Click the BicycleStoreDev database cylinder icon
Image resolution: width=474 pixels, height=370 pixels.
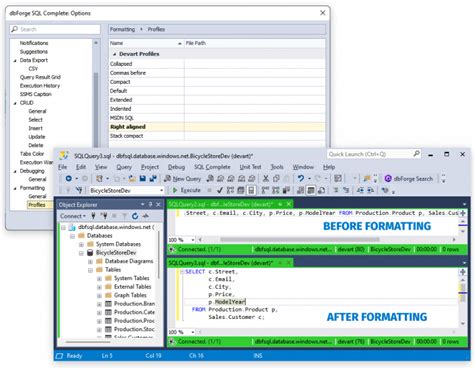(x=90, y=253)
